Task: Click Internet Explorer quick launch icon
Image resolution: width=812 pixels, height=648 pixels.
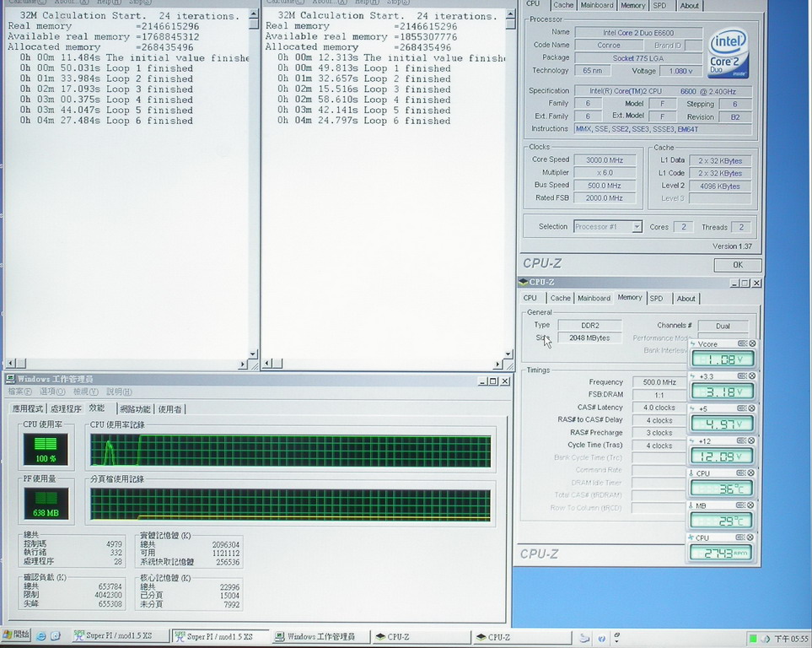Action: [x=41, y=636]
